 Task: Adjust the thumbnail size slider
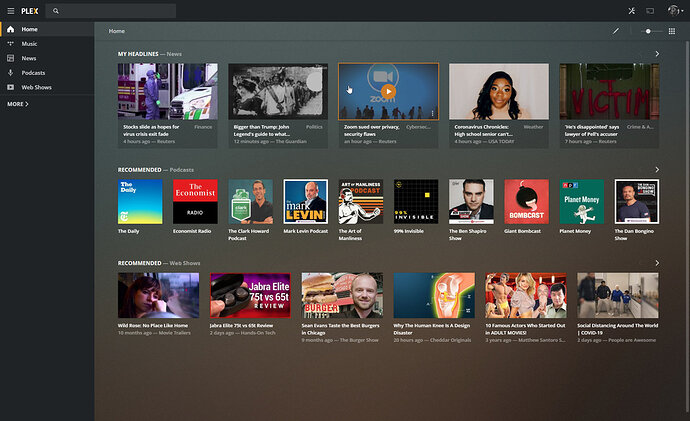click(651, 31)
